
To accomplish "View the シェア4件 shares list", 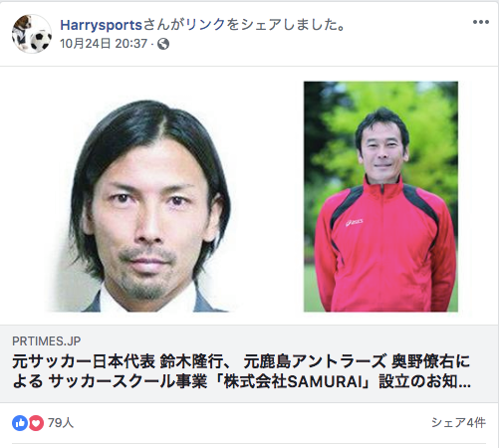I will tap(458, 423).
